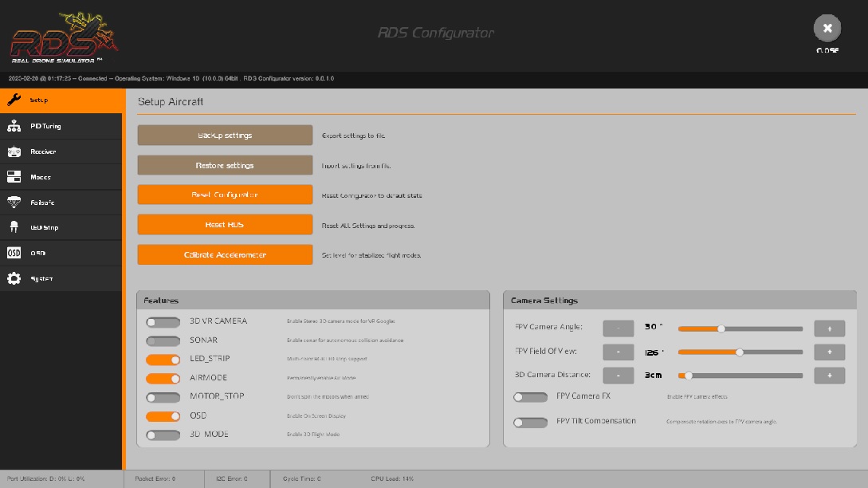The width and height of the screenshot is (868, 488).
Task: Click Restore settings button
Action: pos(225,165)
